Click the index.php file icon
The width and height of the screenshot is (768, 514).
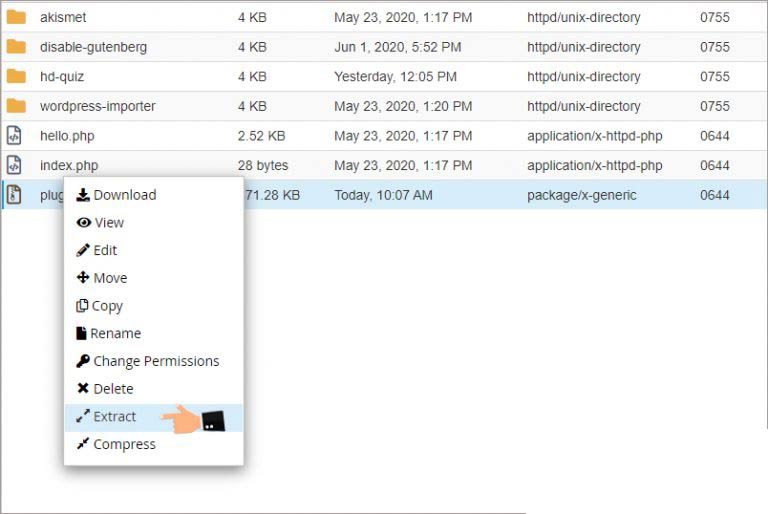pos(14,165)
